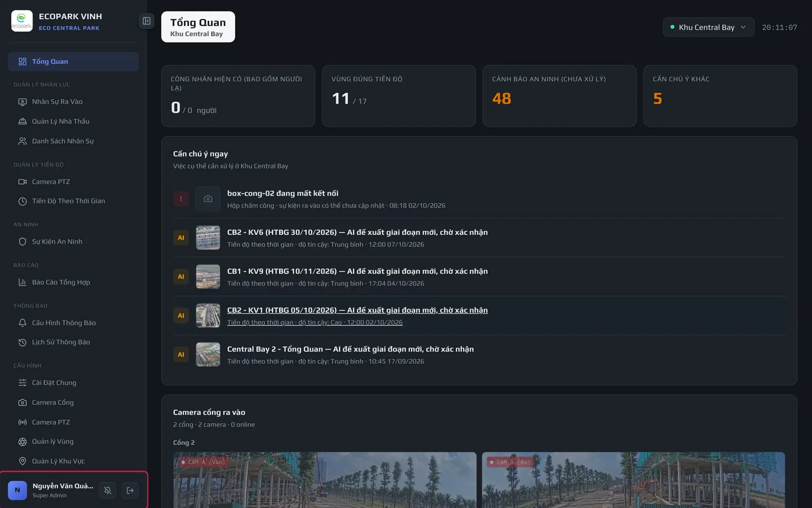Screen dimensions: 812x508
Task: Collapse the sidebar with the panel icon
Action: 147,21
